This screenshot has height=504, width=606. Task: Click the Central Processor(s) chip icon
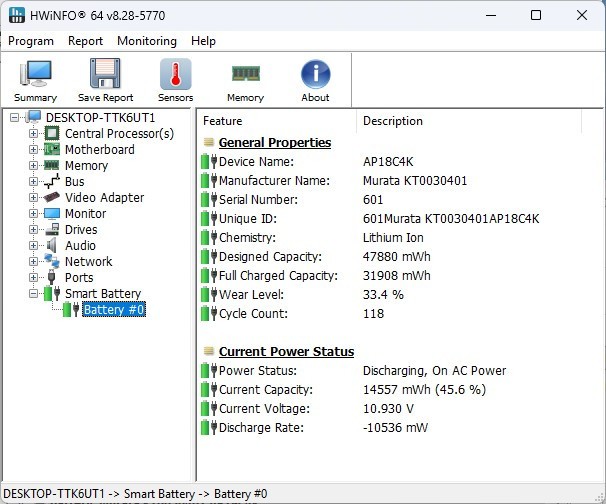click(52, 133)
